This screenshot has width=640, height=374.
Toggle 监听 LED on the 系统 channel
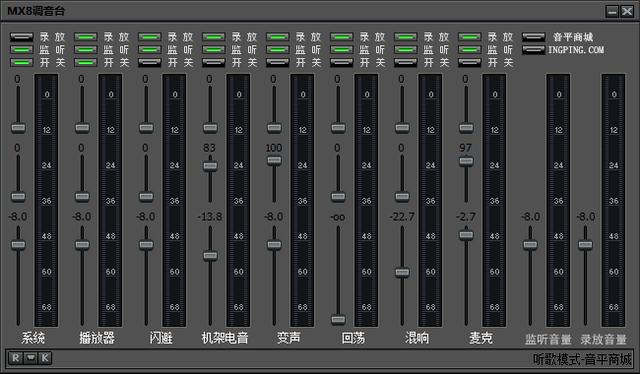pos(22,50)
